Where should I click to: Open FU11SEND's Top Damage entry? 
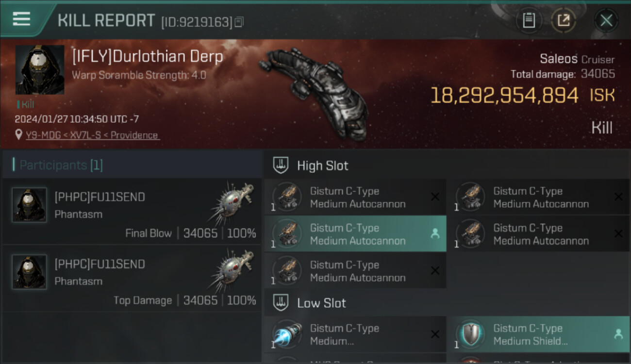[x=132, y=278]
